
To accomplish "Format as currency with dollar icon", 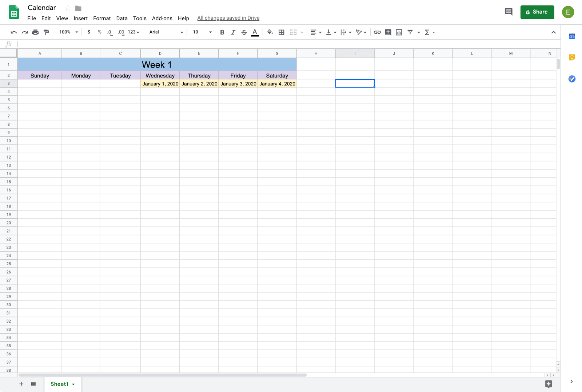I will click(x=89, y=32).
